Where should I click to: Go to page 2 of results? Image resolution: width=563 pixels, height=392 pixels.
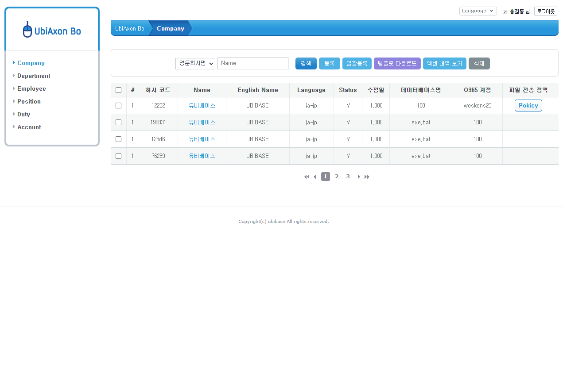[337, 177]
